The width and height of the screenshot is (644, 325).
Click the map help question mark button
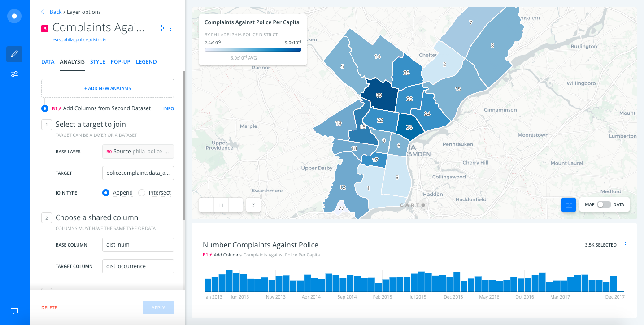coord(253,205)
